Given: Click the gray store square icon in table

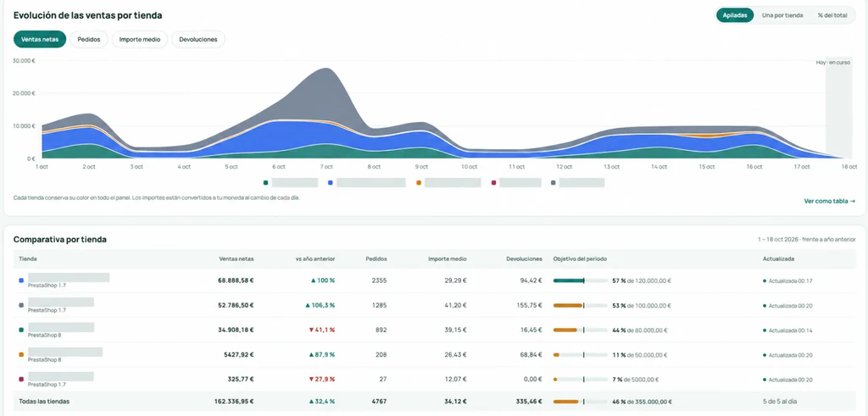Looking at the screenshot, I should (x=21, y=305).
